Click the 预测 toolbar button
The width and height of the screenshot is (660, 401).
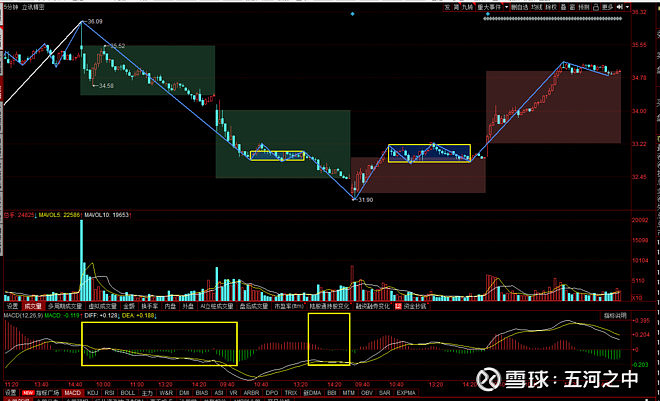584,7
